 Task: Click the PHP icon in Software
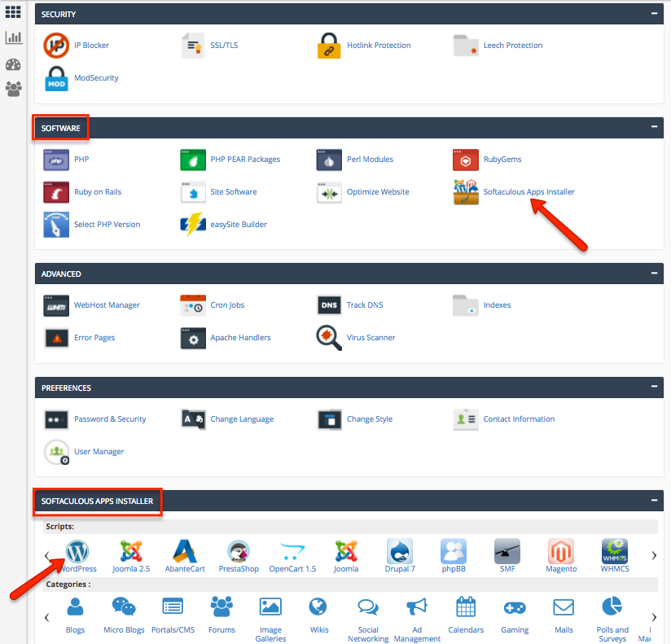click(x=56, y=160)
